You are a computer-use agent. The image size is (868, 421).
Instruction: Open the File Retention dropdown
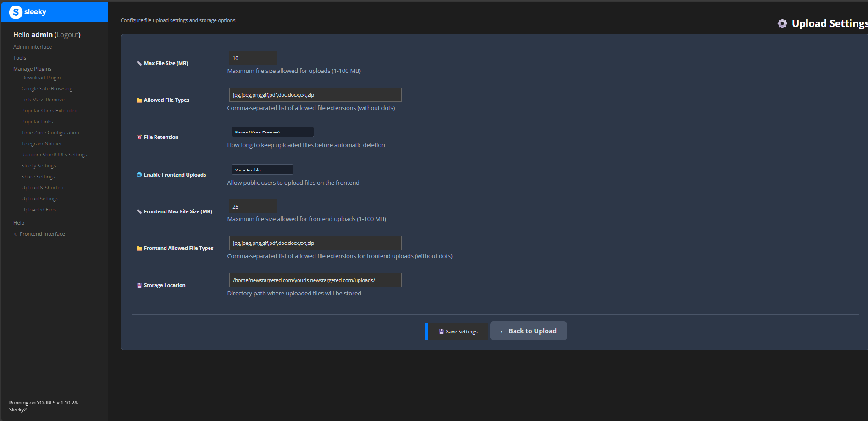272,132
